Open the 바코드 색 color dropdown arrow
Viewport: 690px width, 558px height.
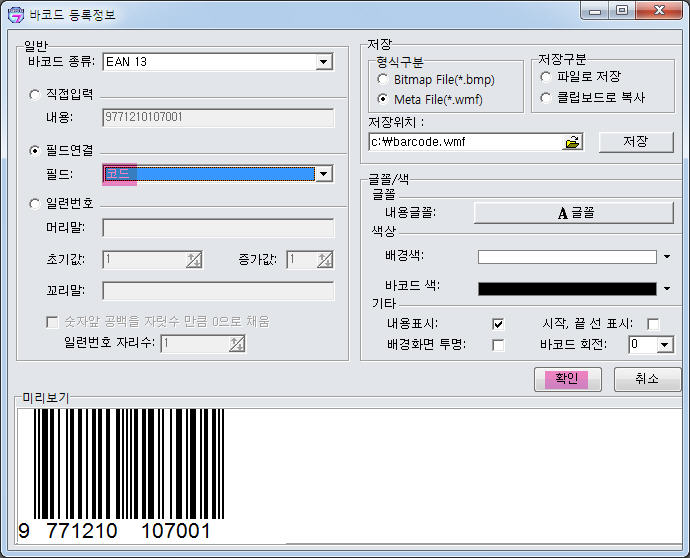click(x=667, y=289)
